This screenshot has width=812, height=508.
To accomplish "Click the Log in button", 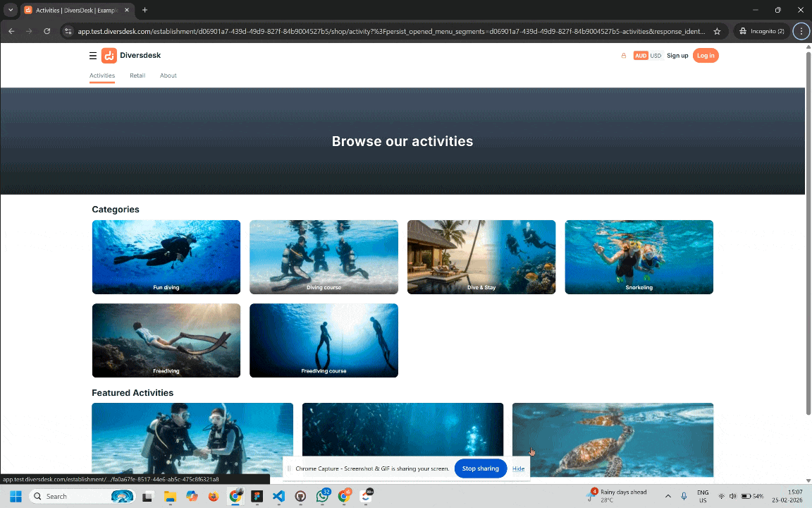I will [x=706, y=55].
